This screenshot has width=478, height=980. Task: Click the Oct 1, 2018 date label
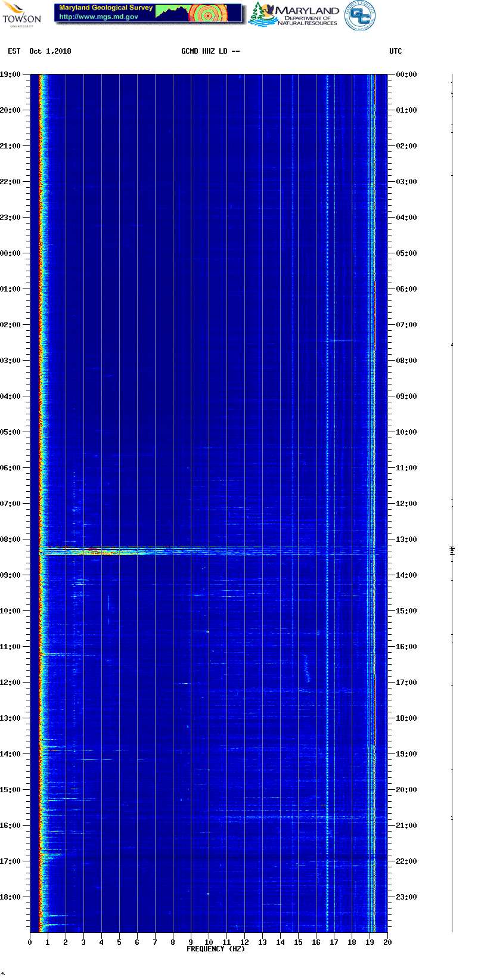coord(50,51)
